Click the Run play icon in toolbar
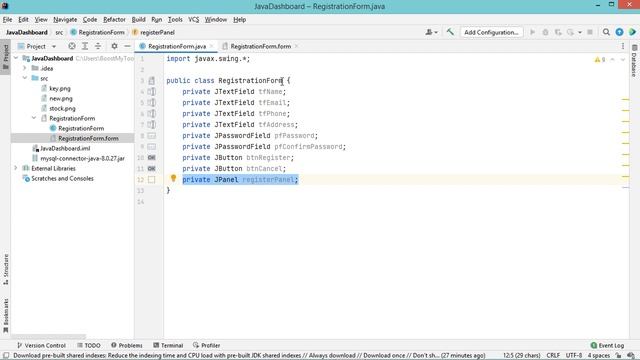 pos(532,32)
